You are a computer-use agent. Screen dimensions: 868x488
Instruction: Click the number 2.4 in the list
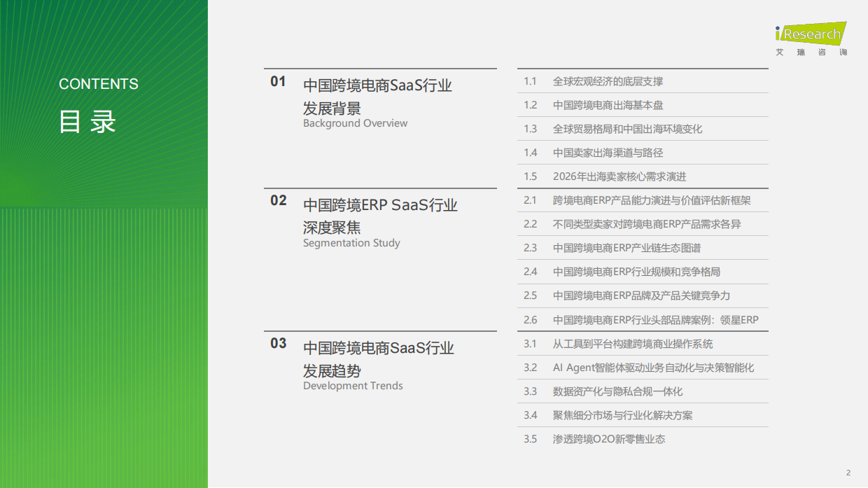[530, 272]
